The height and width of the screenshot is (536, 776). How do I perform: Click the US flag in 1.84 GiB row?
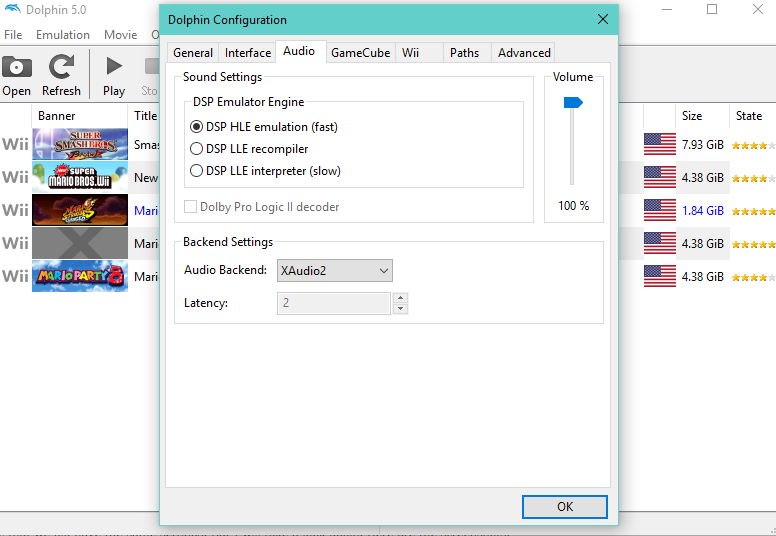660,210
